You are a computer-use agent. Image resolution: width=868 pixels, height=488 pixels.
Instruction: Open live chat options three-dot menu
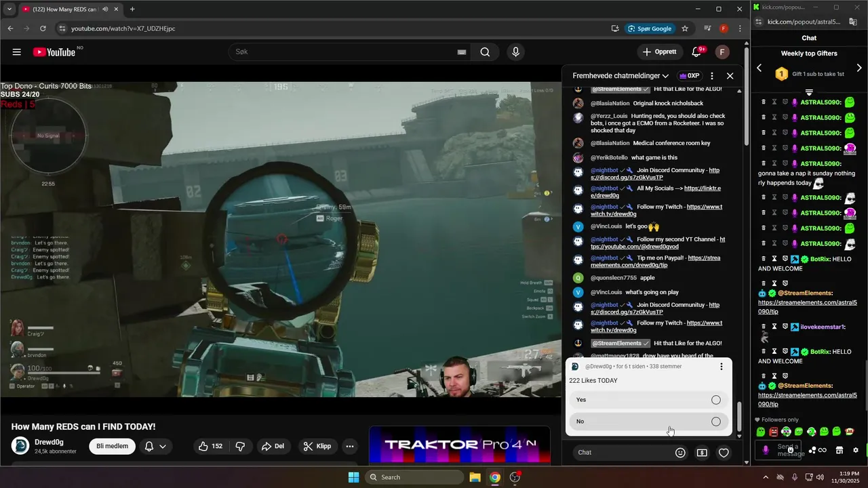tap(711, 76)
